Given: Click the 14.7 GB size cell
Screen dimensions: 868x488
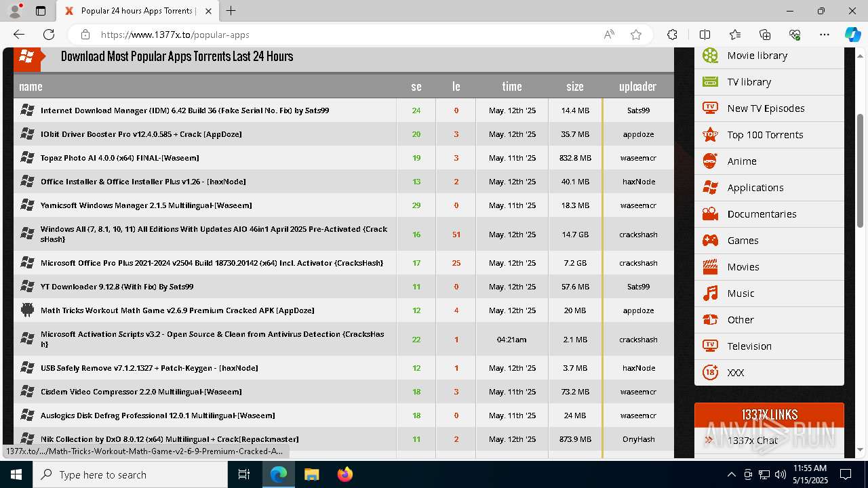Looking at the screenshot, I should tap(574, 235).
